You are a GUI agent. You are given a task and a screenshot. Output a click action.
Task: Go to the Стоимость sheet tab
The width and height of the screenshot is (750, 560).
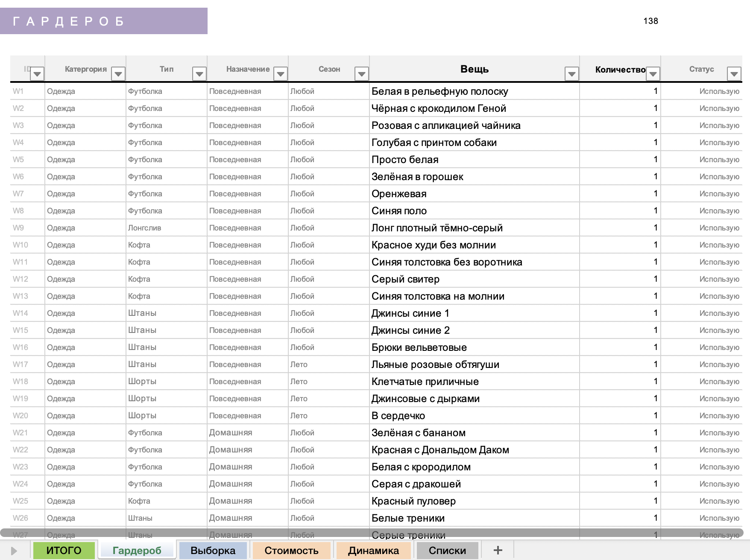(291, 551)
